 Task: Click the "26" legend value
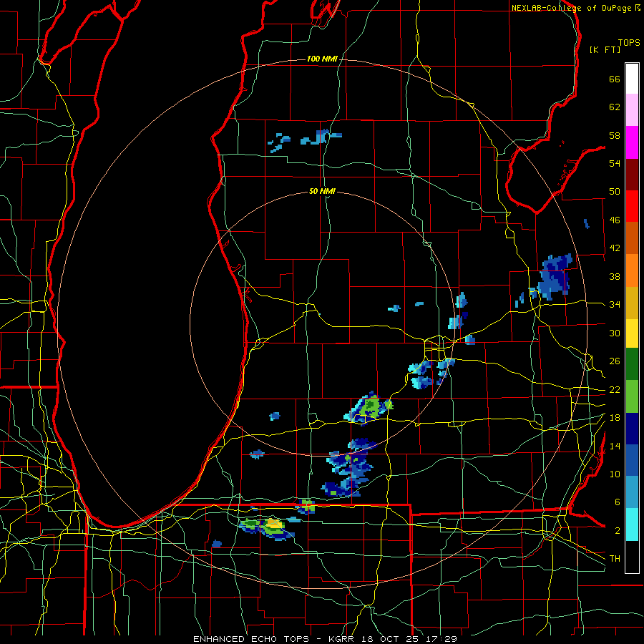[x=615, y=361]
